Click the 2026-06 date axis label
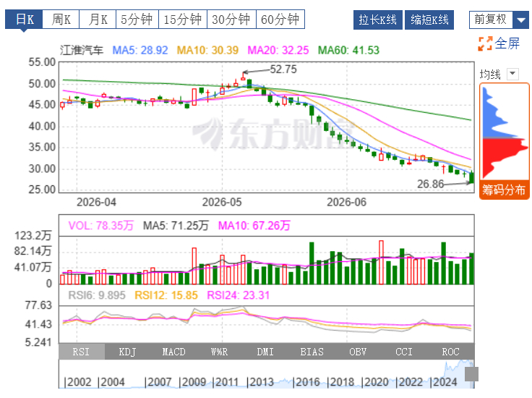This screenshot has width=532, height=398. click(347, 203)
